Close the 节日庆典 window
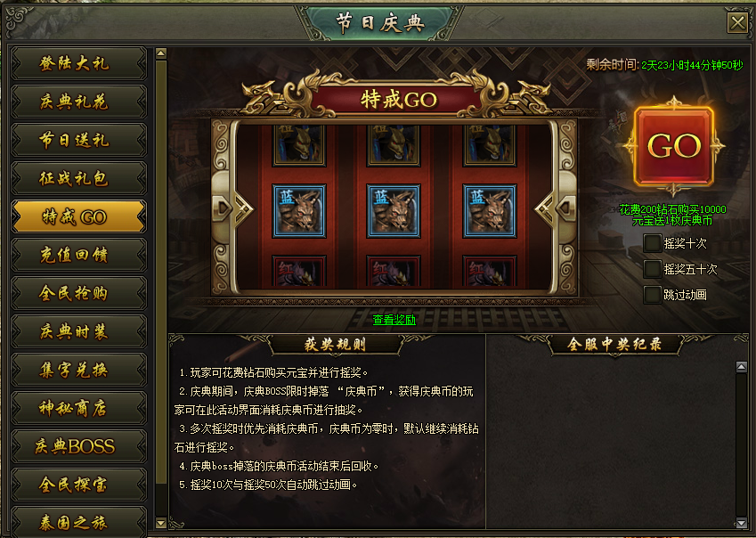The height and width of the screenshot is (538, 756). pyautogui.click(x=737, y=22)
